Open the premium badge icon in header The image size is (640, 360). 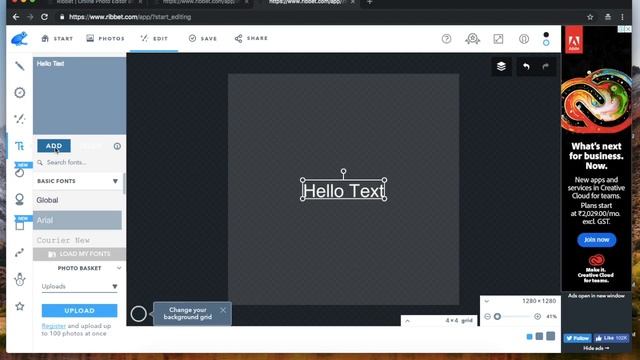[x=472, y=39]
